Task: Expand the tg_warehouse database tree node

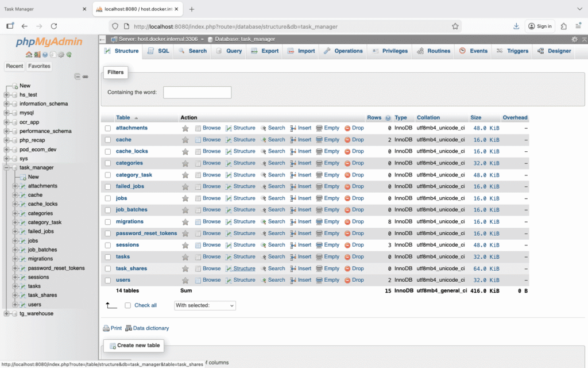Action: point(6,313)
